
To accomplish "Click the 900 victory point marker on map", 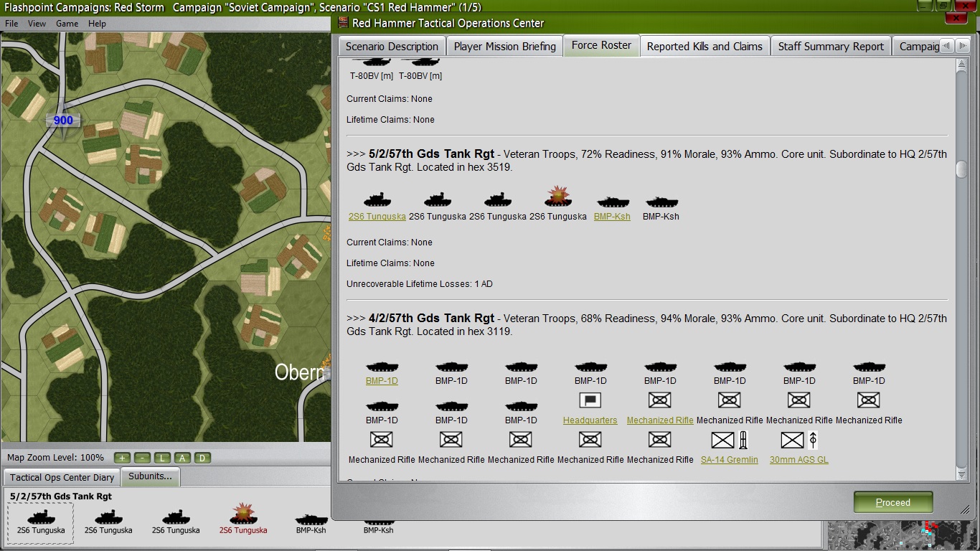I will coord(63,121).
